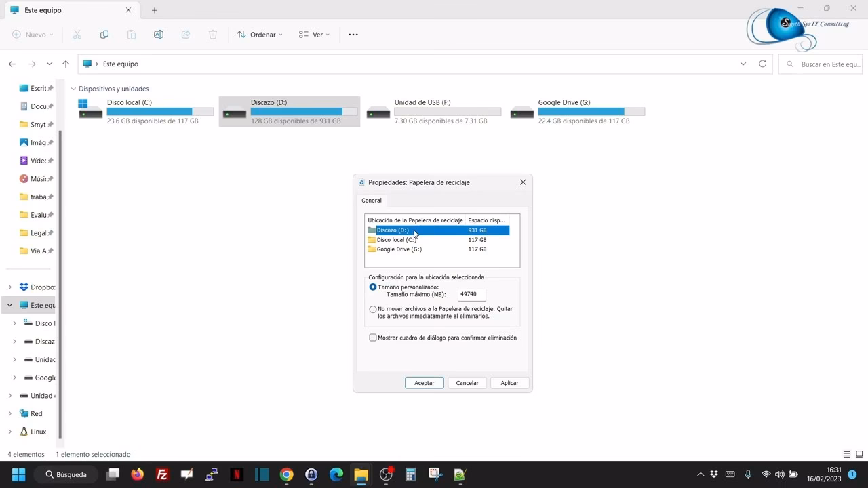Open the General tab in properties dialog

(x=372, y=201)
